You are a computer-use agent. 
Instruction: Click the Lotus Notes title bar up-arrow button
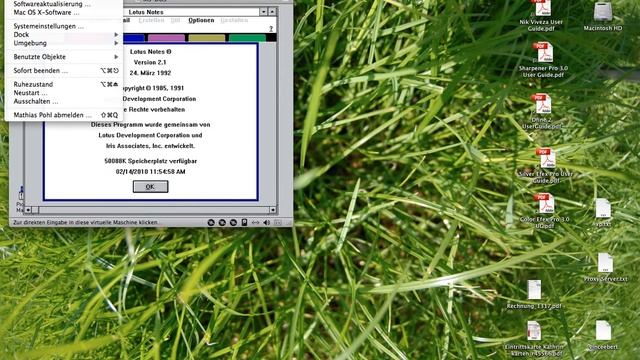(x=272, y=12)
